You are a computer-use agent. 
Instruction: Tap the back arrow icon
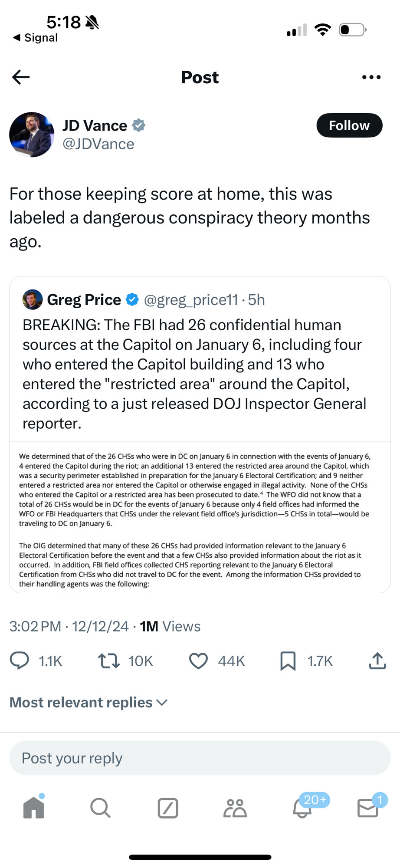click(x=21, y=77)
